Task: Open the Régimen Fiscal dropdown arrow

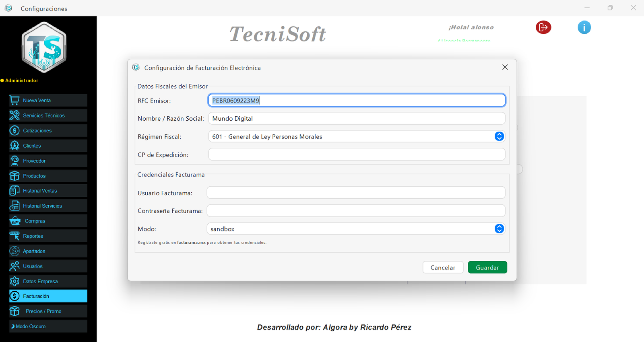Action: tap(499, 136)
